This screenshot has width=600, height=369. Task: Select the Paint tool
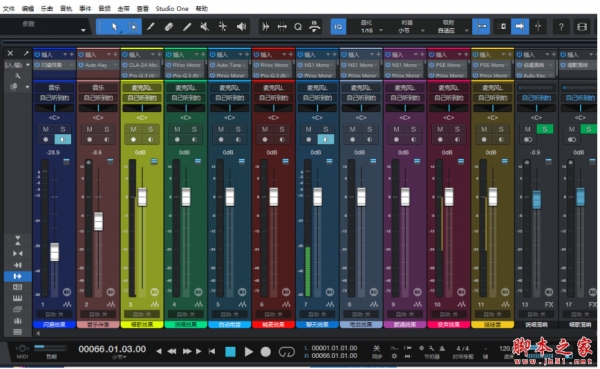tap(187, 26)
